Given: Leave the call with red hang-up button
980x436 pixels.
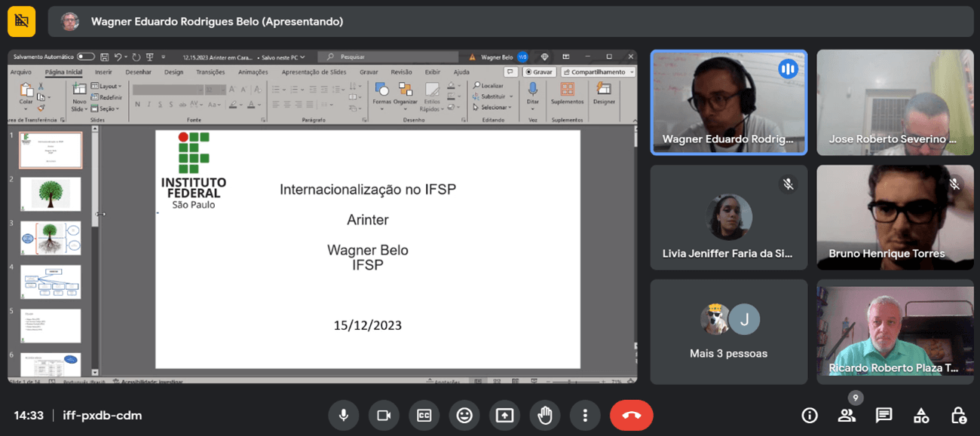Looking at the screenshot, I should tap(632, 416).
